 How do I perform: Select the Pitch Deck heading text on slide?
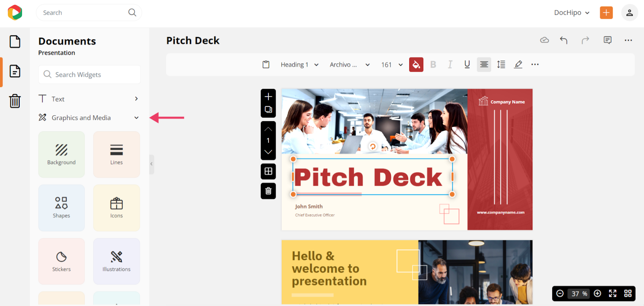368,177
